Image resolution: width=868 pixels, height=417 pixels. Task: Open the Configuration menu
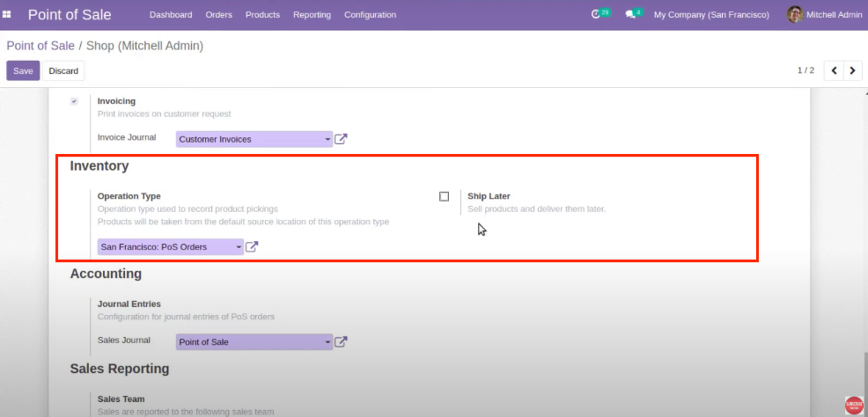(370, 15)
